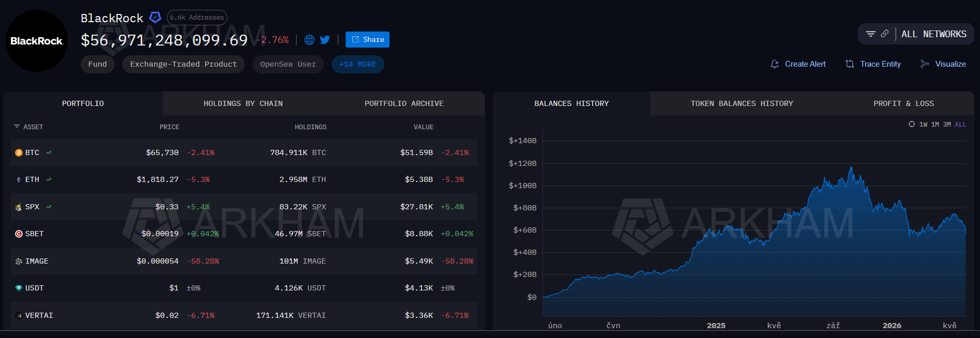This screenshot has height=338, width=980.
Task: Click the ETH coin icon
Action: 19,179
